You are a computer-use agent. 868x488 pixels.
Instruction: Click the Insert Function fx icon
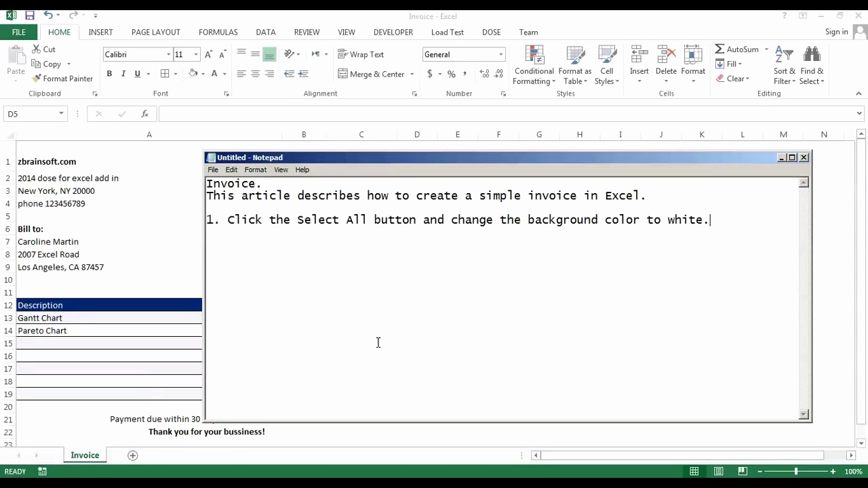tap(144, 114)
